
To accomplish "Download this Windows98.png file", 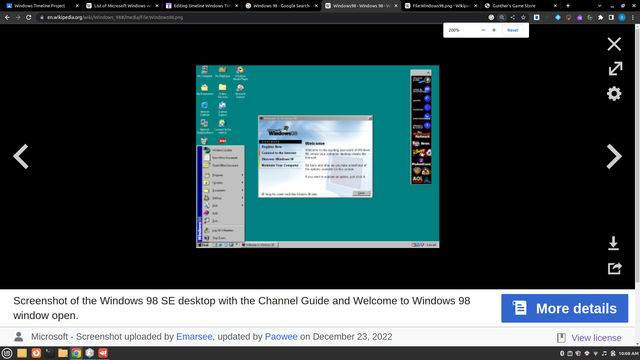I will (x=613, y=243).
